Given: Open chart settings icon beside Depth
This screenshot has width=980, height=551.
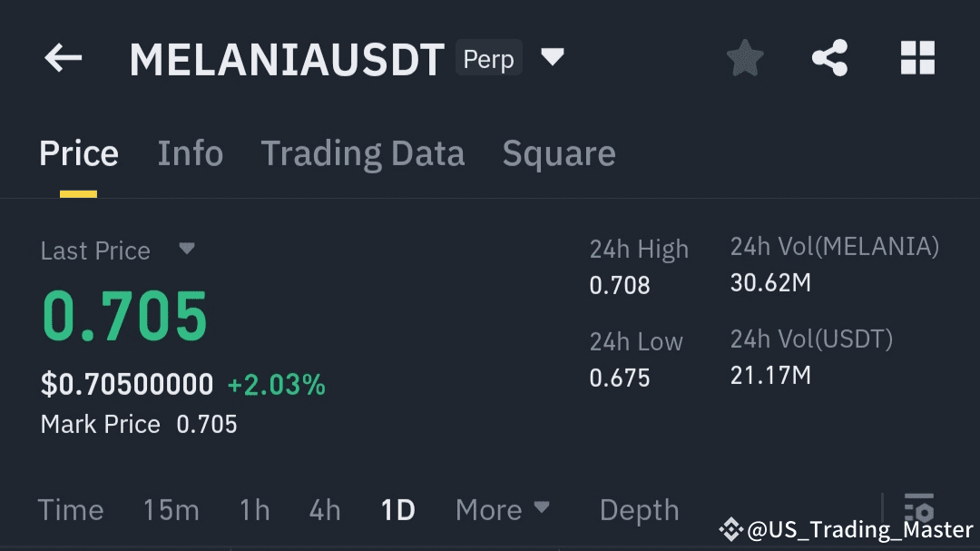Looking at the screenshot, I should coord(918,509).
